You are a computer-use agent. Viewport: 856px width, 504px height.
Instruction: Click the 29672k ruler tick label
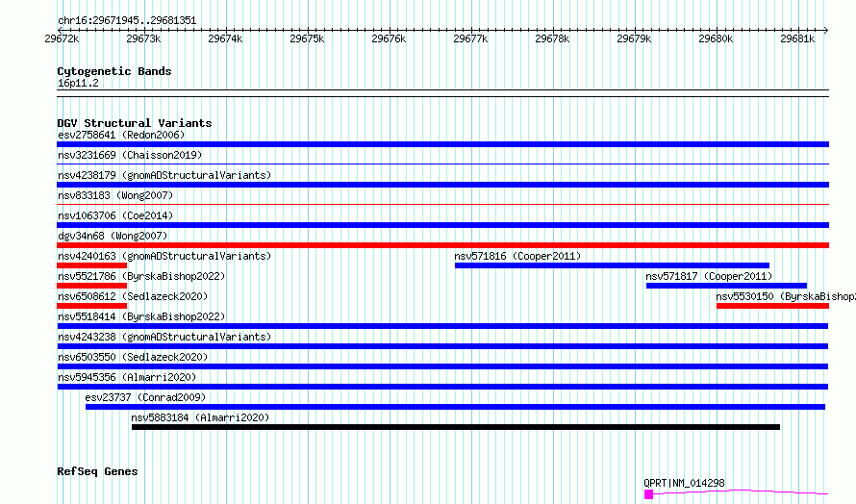tap(62, 38)
